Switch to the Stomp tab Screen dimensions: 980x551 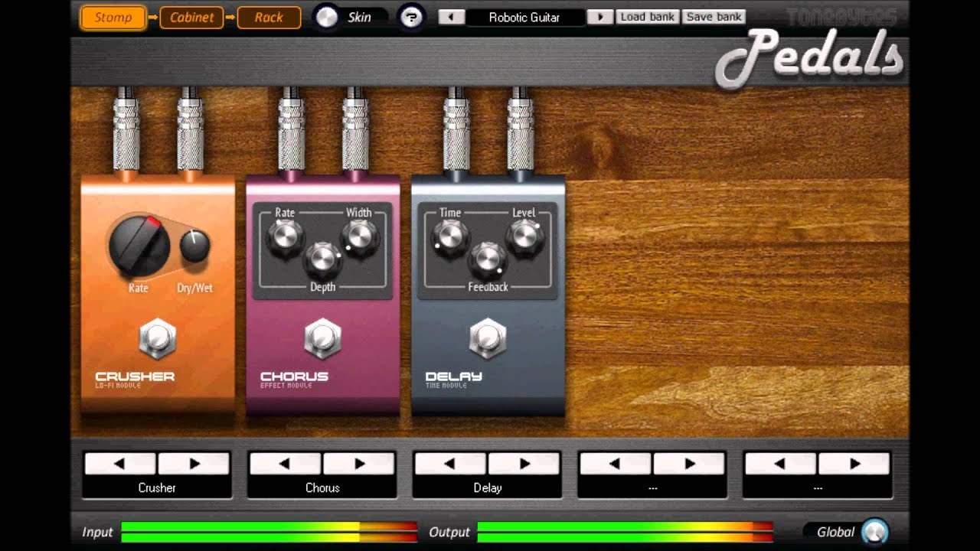coord(113,17)
